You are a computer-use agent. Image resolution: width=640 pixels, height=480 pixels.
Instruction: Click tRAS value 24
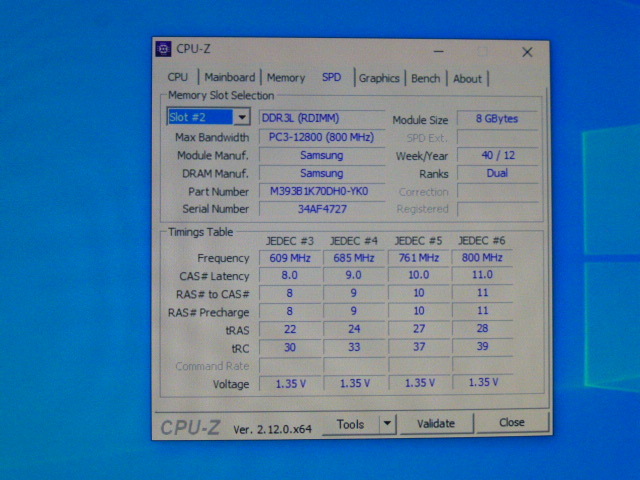354,329
